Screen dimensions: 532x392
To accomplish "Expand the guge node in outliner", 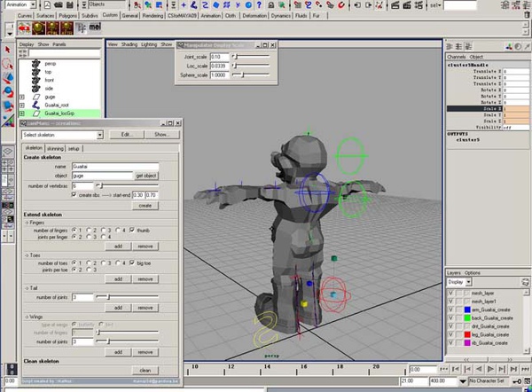I will pos(21,97).
